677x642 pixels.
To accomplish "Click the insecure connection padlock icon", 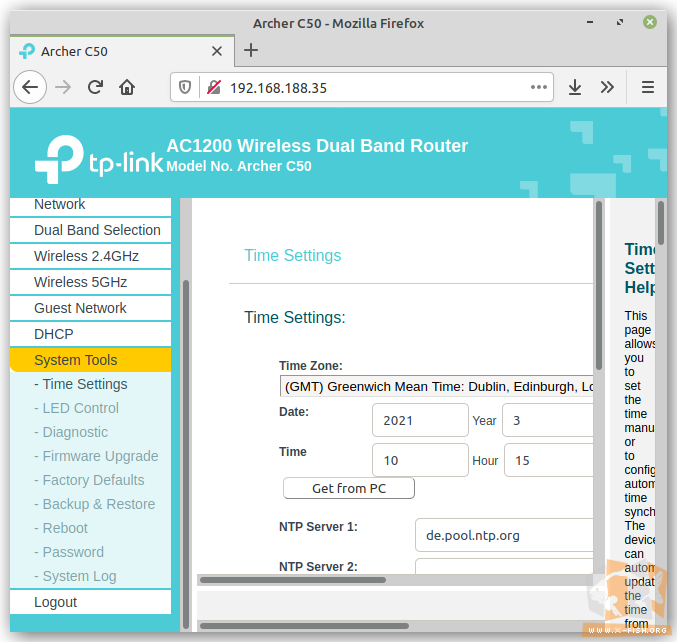I will point(214,88).
